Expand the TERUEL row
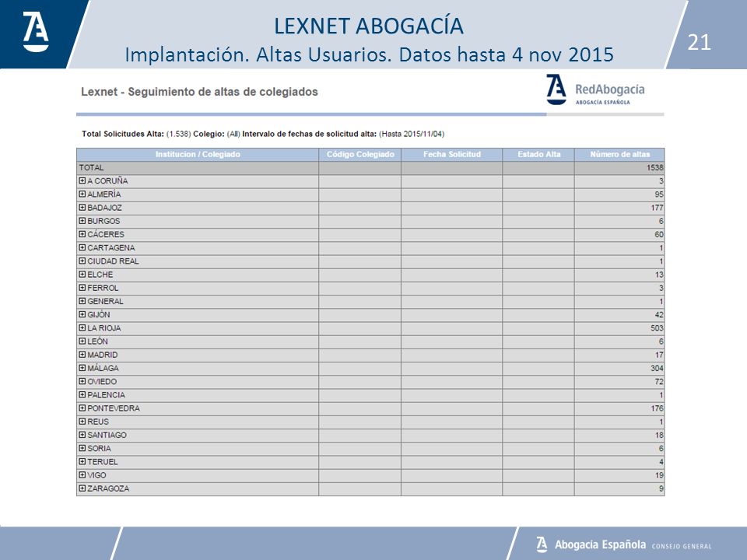Viewport: 747px width, 560px height. click(x=82, y=461)
